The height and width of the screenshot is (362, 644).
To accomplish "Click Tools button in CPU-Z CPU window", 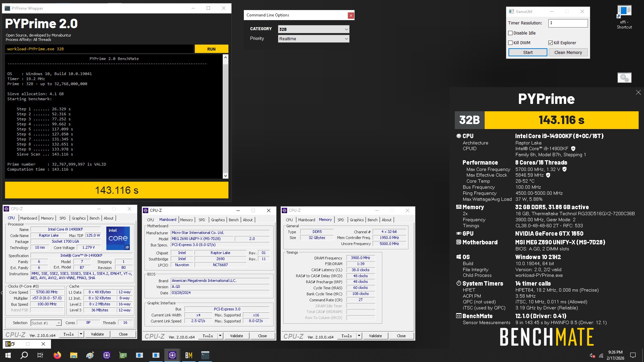I will pos(69,334).
